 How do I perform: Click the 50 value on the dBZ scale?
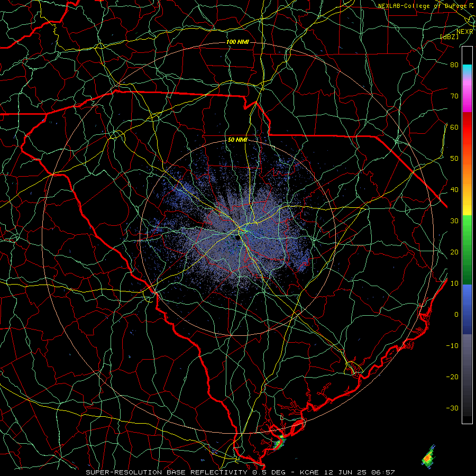point(454,159)
